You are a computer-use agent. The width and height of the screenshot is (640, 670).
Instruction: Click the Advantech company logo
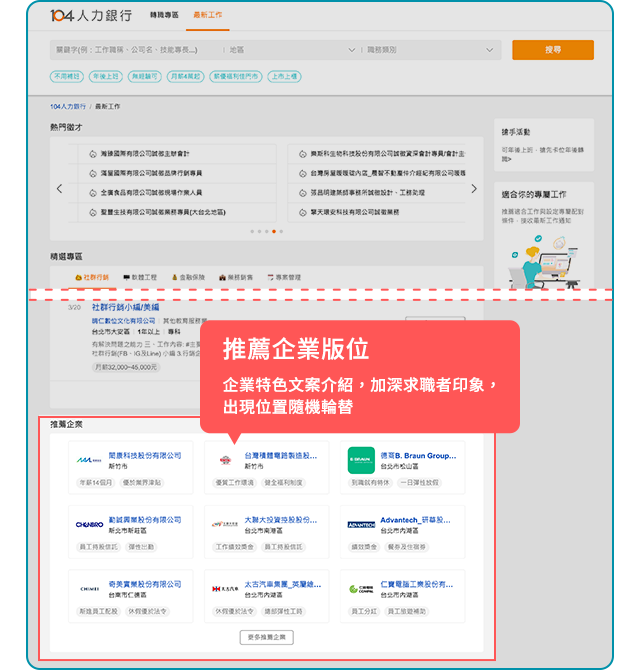(361, 524)
